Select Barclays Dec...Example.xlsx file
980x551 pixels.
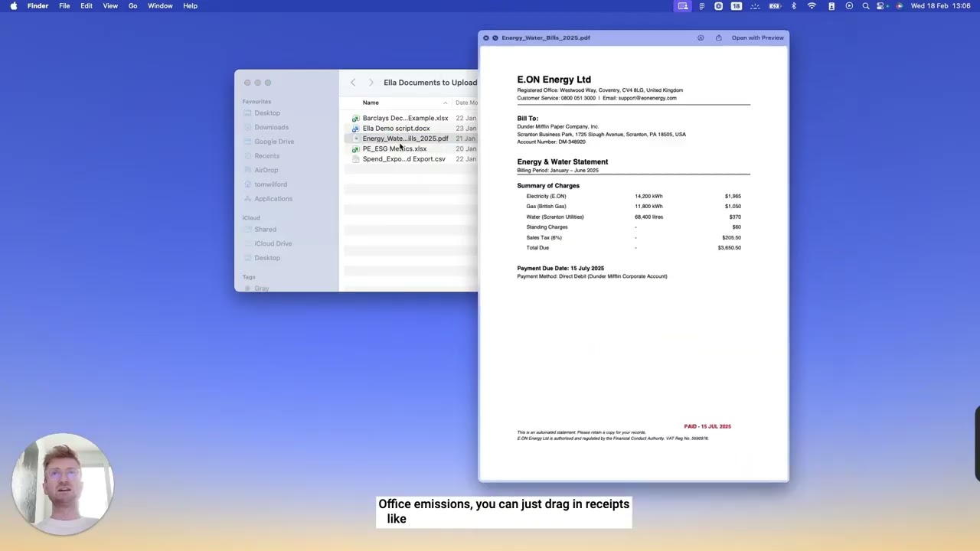(x=405, y=118)
